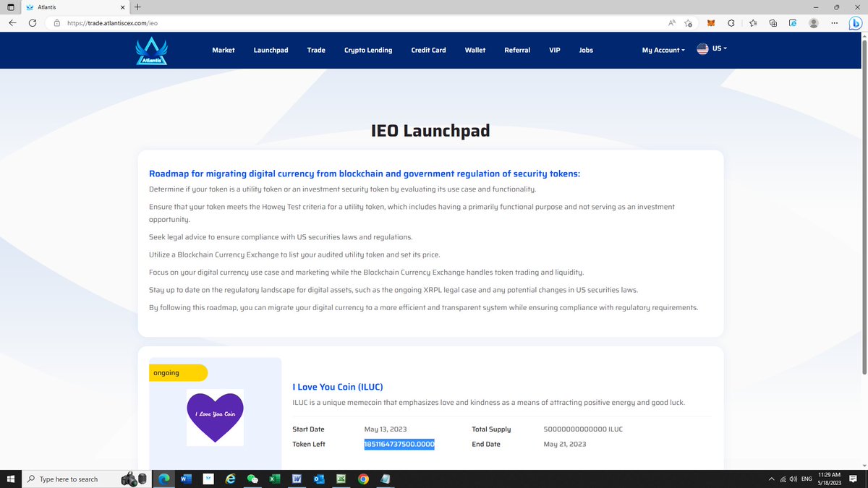Click the IEO Launchpad heading
This screenshot has height=488, width=868.
[430, 131]
